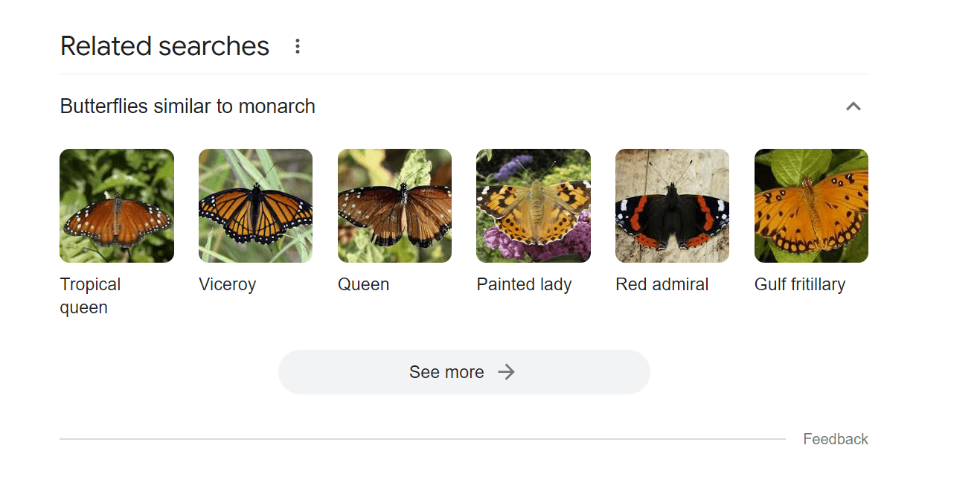Select the Painted lady thumbnail
980x480 pixels.
[533, 205]
